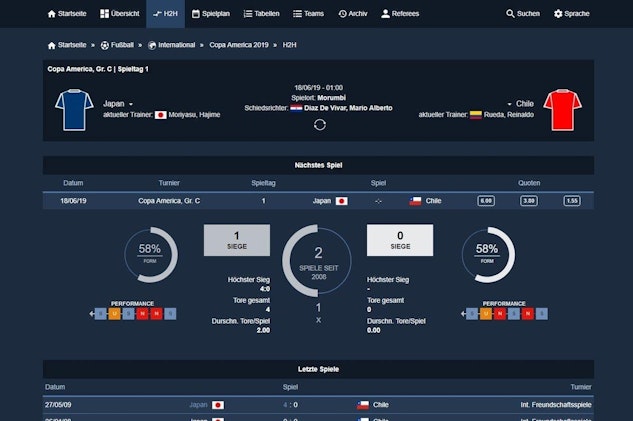Click the 18/06/19 date cell
Viewport: 633px width, 421px height.
[x=73, y=201]
